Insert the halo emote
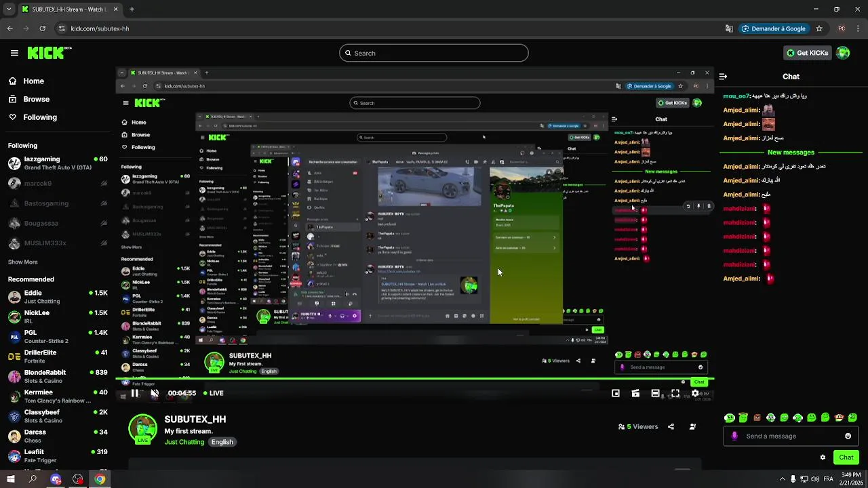Screen dimensions: 868x488 [743, 418]
